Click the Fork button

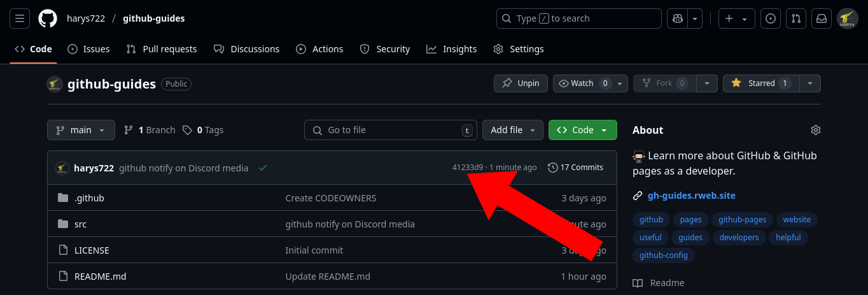[665, 83]
